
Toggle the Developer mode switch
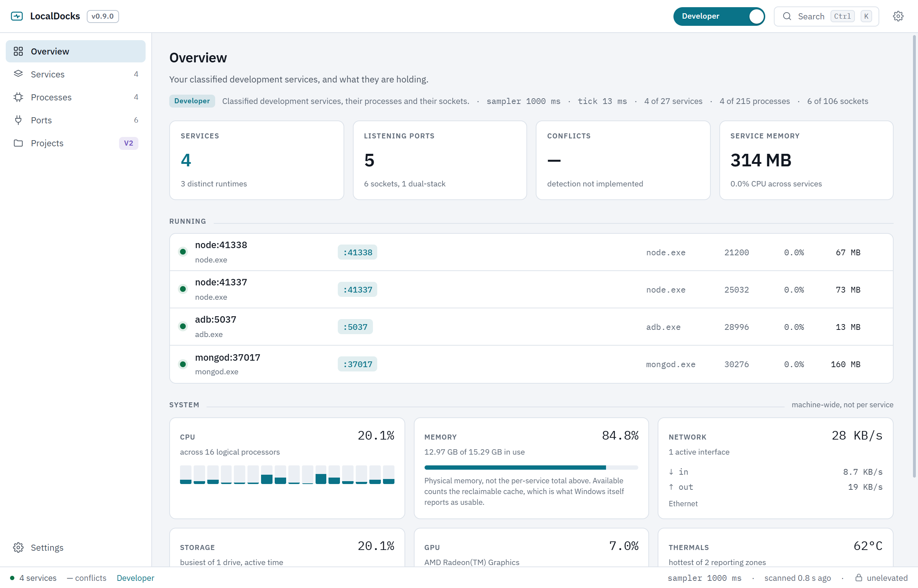pos(719,16)
